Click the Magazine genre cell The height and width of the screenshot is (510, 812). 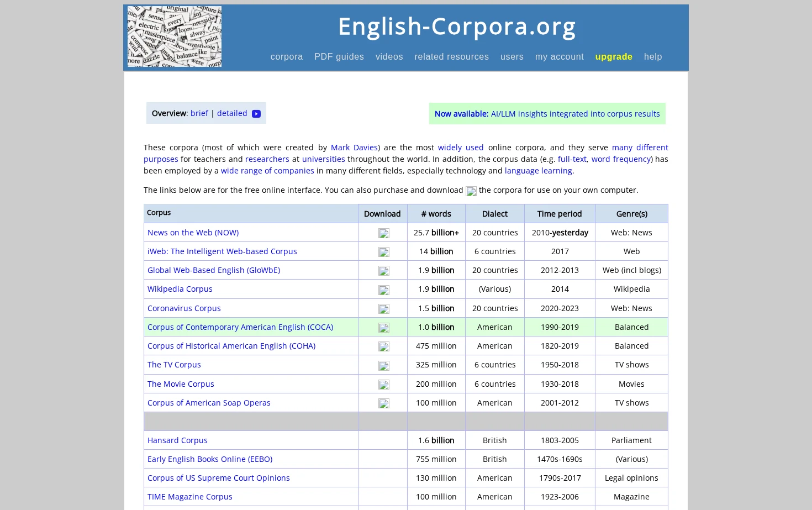pos(631,497)
